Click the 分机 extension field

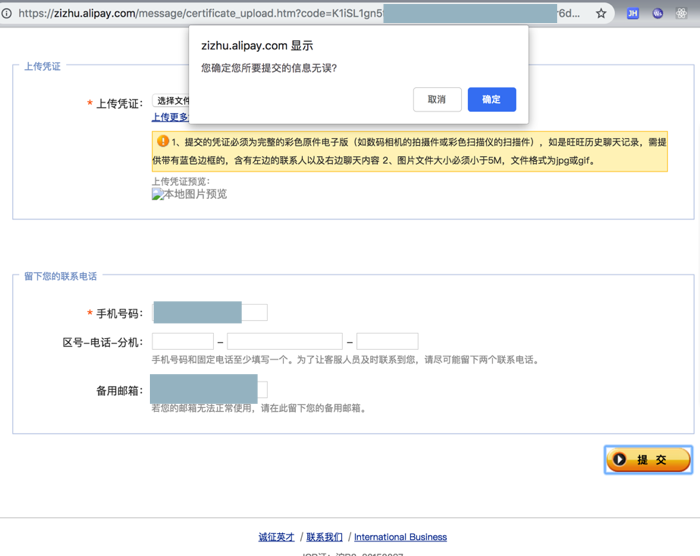pyautogui.click(x=387, y=341)
